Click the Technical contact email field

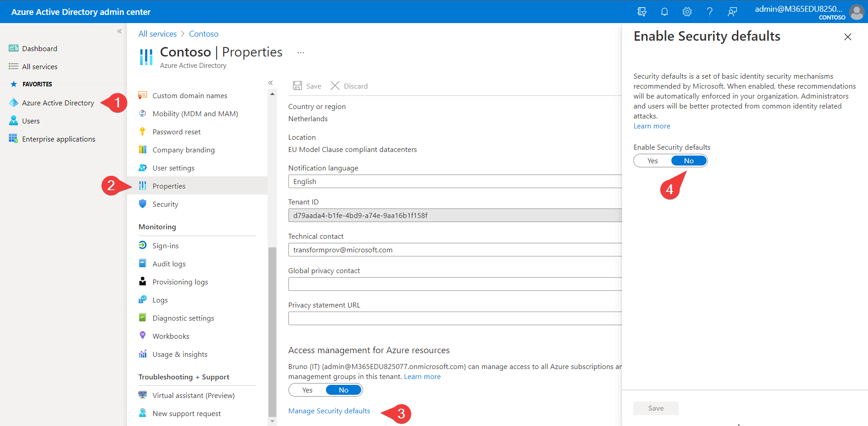(455, 250)
